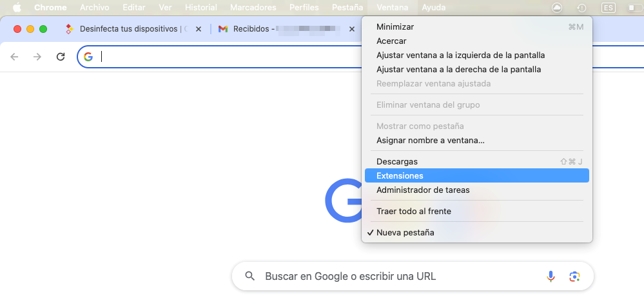The height and width of the screenshot is (307, 644).
Task: Select Extensiones from the Ventana menu
Action: point(400,175)
